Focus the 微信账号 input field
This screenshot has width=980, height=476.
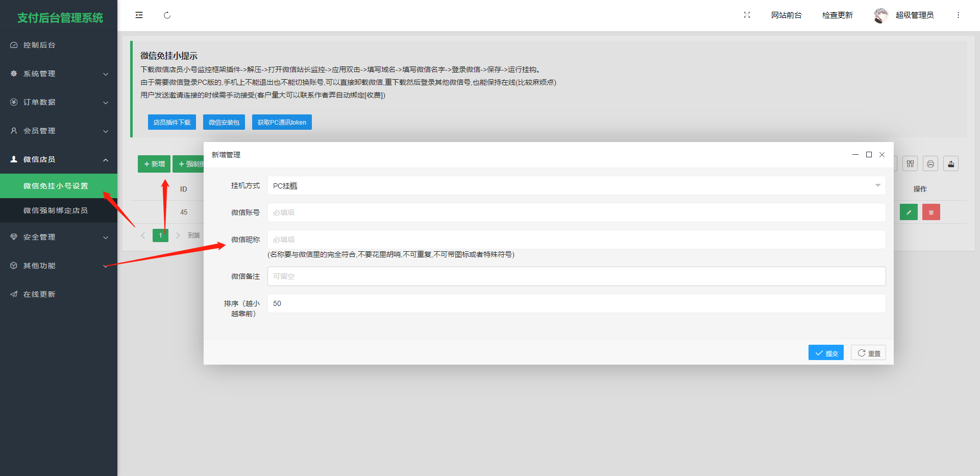[576, 212]
